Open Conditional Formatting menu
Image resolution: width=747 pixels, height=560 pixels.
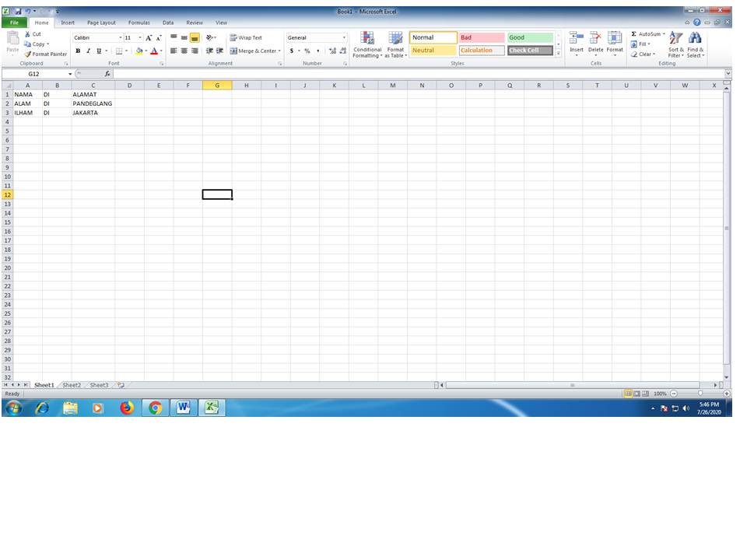point(367,45)
